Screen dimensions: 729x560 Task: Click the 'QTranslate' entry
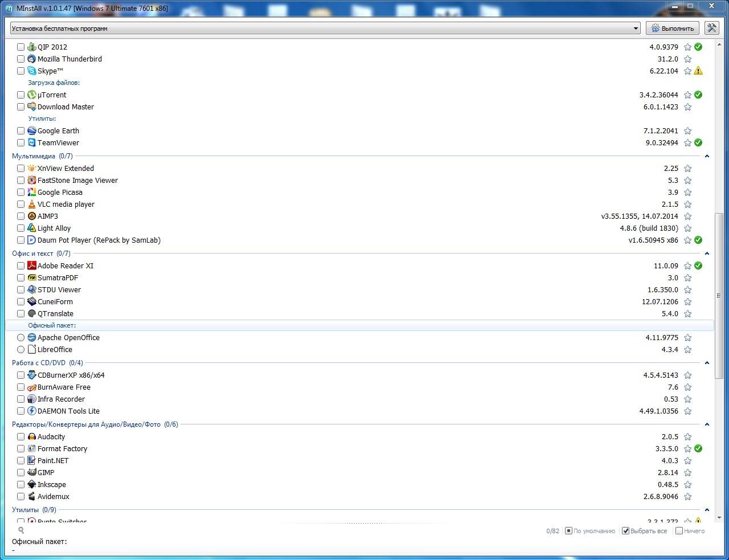tap(55, 313)
